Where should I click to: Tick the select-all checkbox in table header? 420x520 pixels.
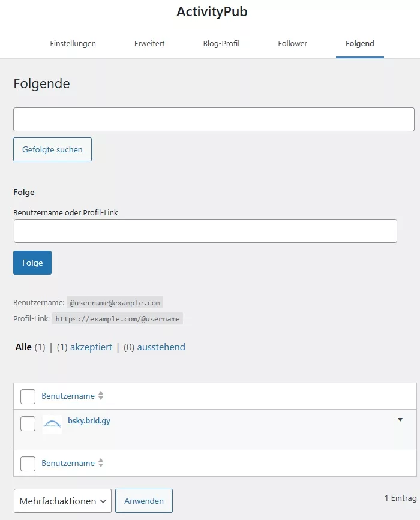(x=28, y=396)
